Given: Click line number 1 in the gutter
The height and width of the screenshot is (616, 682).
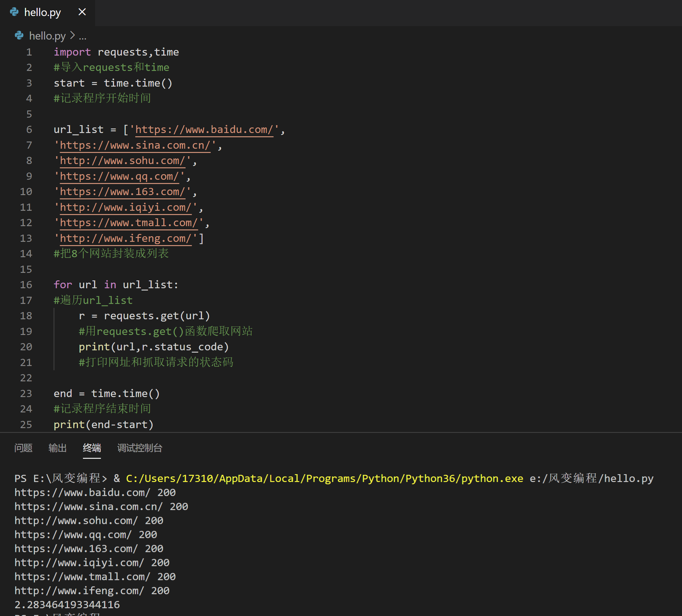Looking at the screenshot, I should (x=29, y=52).
